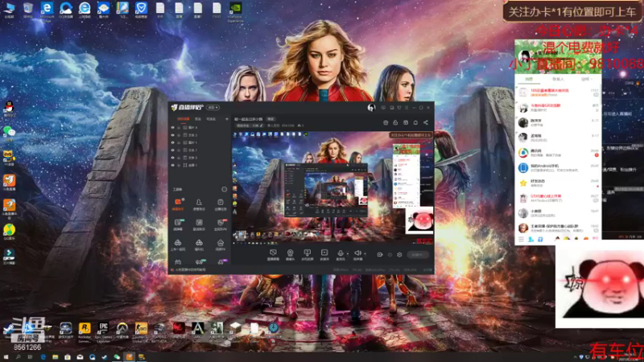This screenshot has height=362, width=644.
Task: Open the 同屏PK tool
Action: point(221,245)
